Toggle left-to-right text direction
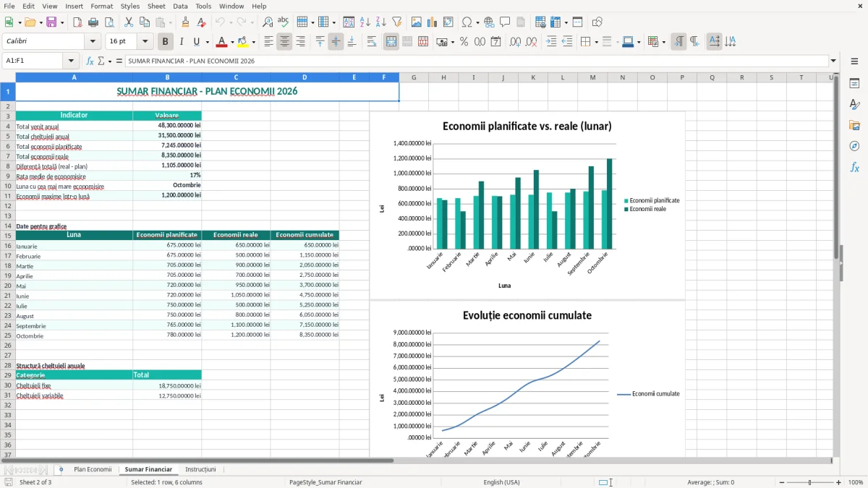 (678, 42)
